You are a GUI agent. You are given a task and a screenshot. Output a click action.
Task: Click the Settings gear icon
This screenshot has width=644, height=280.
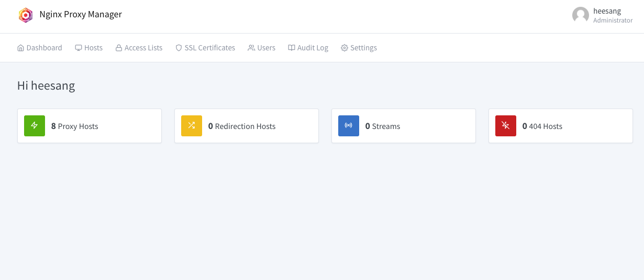tap(345, 48)
